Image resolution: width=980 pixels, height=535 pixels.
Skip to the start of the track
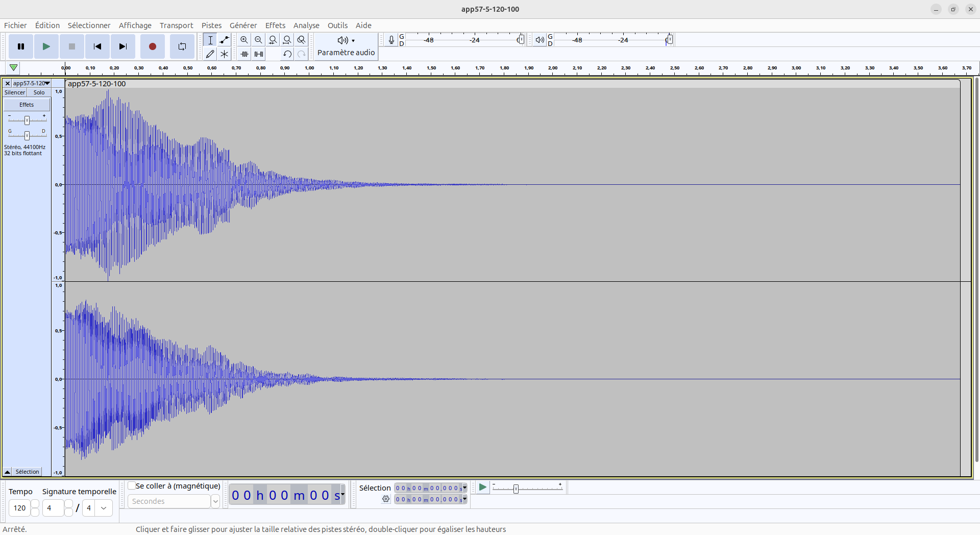click(97, 46)
